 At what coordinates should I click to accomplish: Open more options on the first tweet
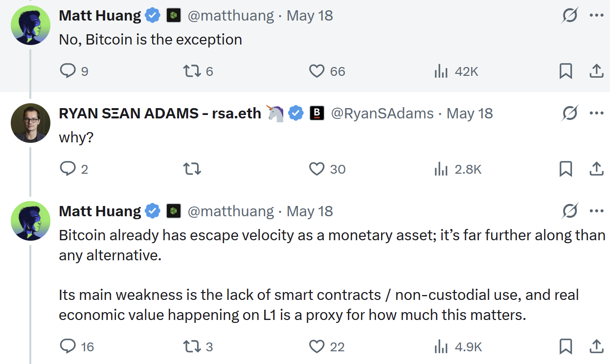[x=596, y=16]
